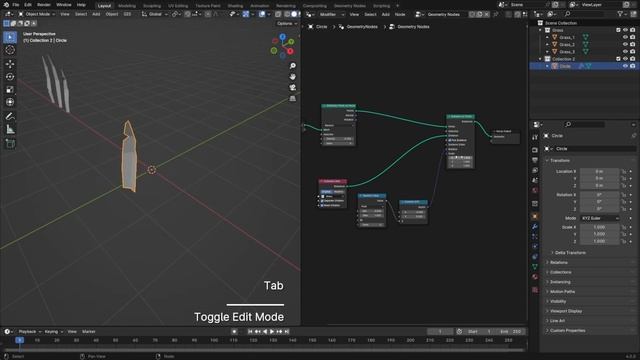Select the Select Box tool in viewport toolbar
640x360 pixels.
tap(10, 38)
